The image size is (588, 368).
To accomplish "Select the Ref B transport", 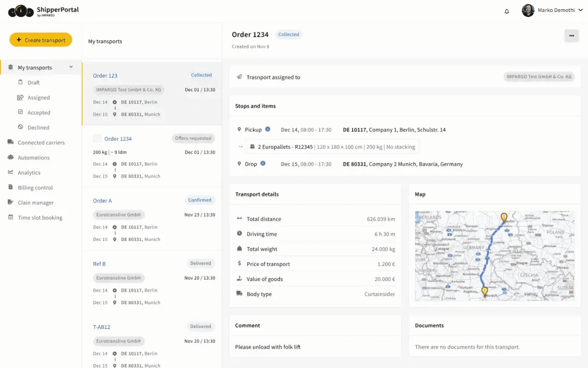I will coord(100,264).
